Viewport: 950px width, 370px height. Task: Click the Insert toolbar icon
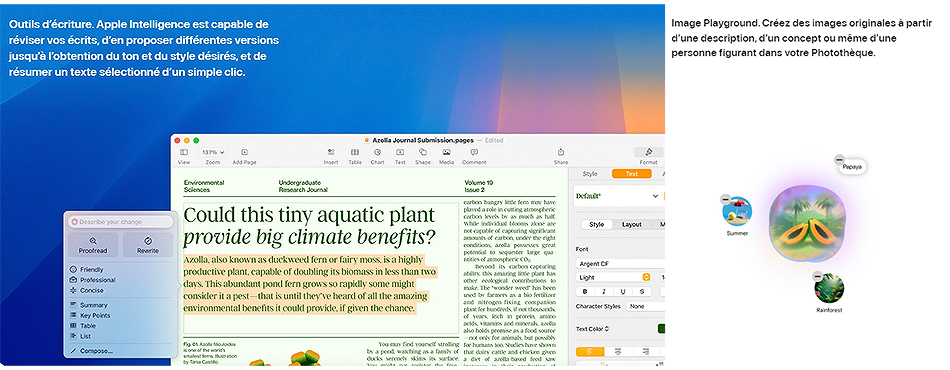pos(331,152)
